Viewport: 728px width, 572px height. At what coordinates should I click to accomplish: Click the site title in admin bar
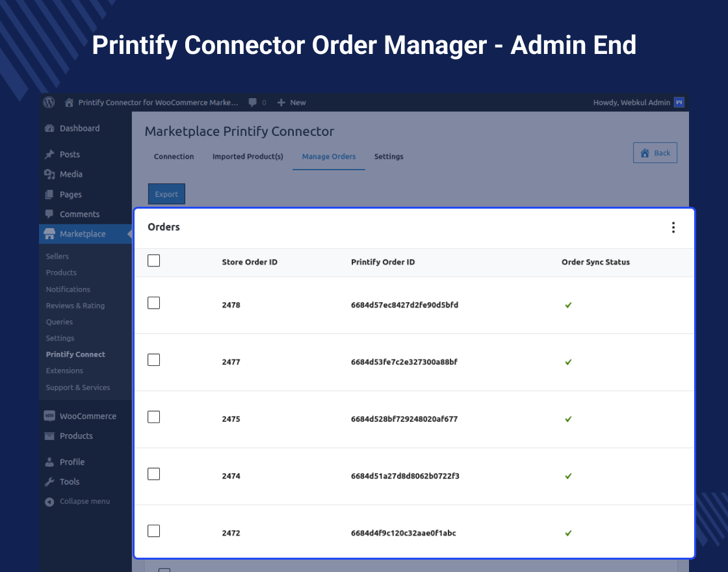click(159, 103)
